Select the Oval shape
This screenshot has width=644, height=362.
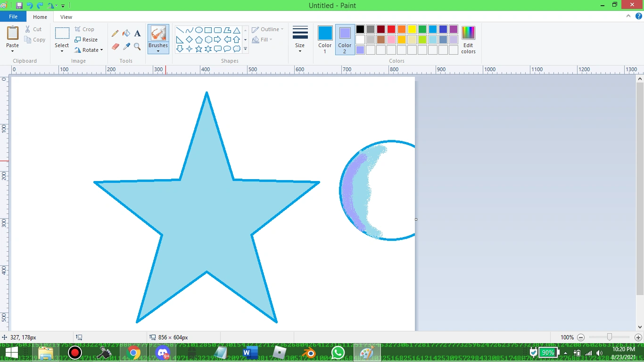point(198,29)
